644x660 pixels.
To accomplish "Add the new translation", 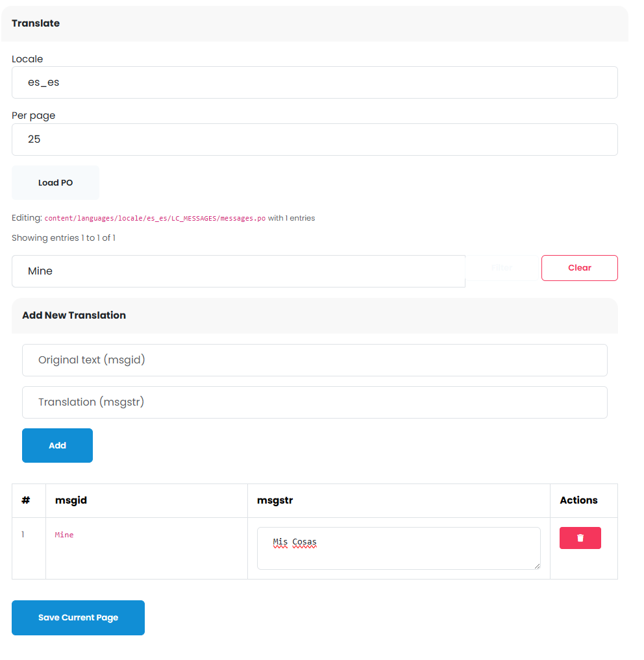I will point(57,445).
